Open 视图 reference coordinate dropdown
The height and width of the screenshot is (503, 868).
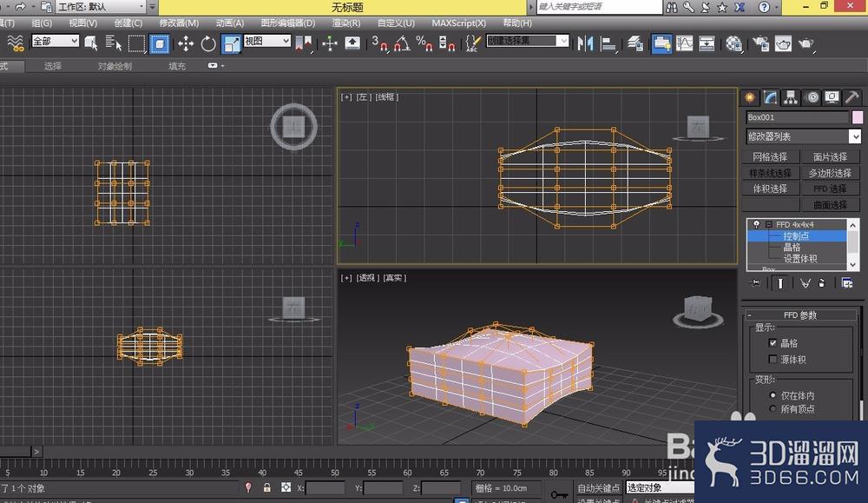tap(266, 41)
